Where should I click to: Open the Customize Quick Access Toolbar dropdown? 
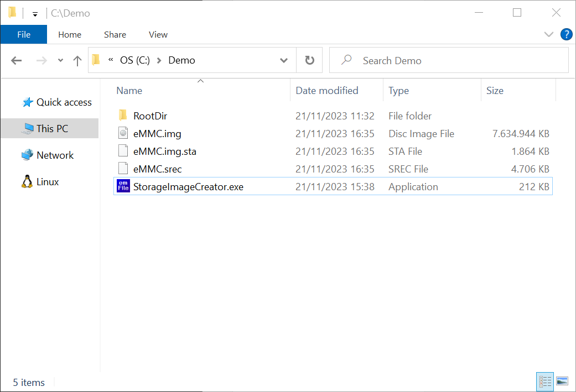[x=35, y=14]
